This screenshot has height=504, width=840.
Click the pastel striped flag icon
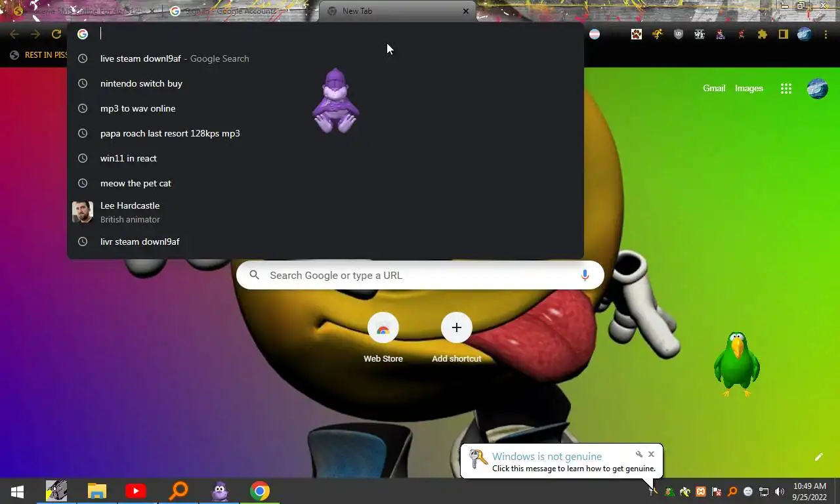(x=595, y=34)
